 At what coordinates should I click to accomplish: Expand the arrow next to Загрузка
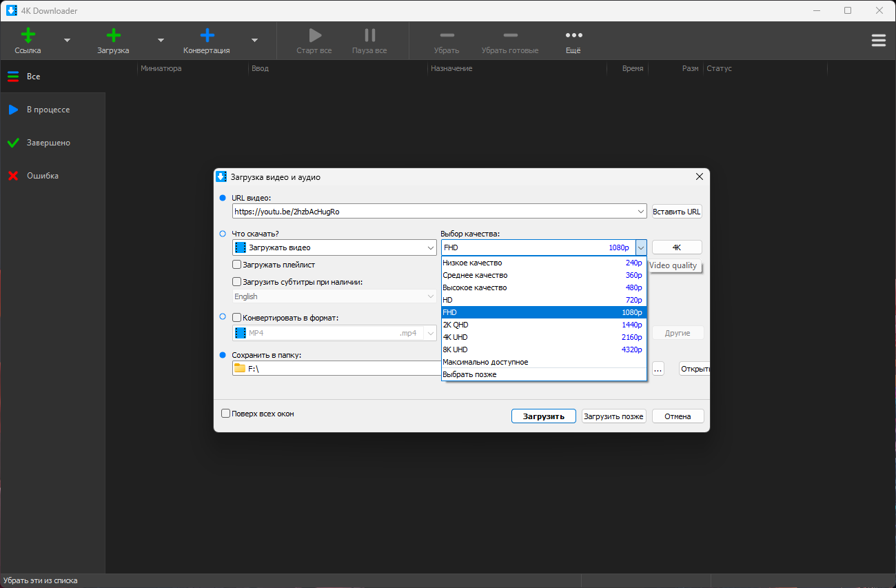tap(161, 41)
